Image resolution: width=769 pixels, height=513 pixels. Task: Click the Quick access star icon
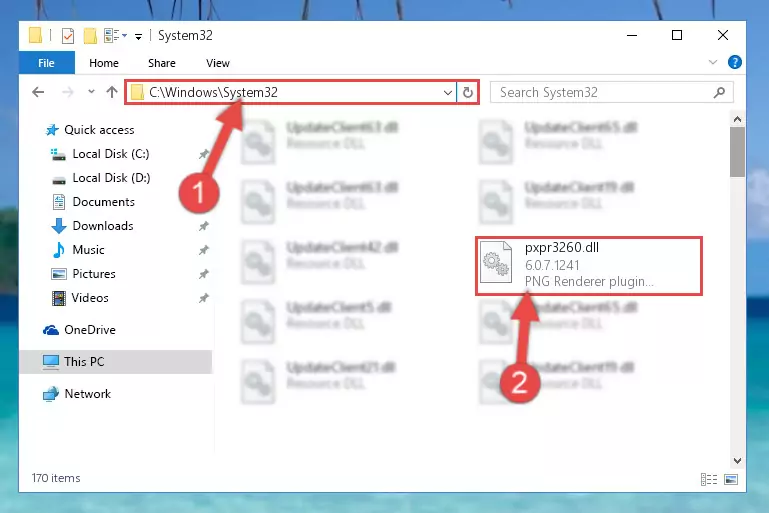click(x=52, y=130)
